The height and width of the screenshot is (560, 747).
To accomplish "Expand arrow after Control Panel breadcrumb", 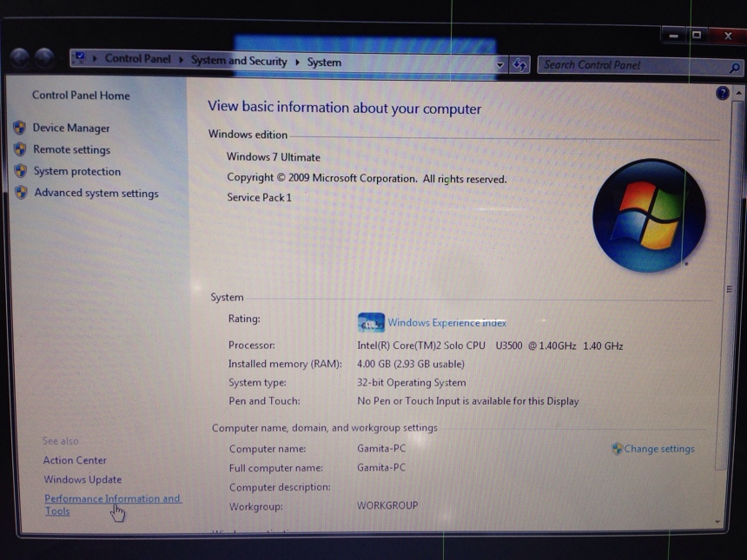I will tap(181, 60).
